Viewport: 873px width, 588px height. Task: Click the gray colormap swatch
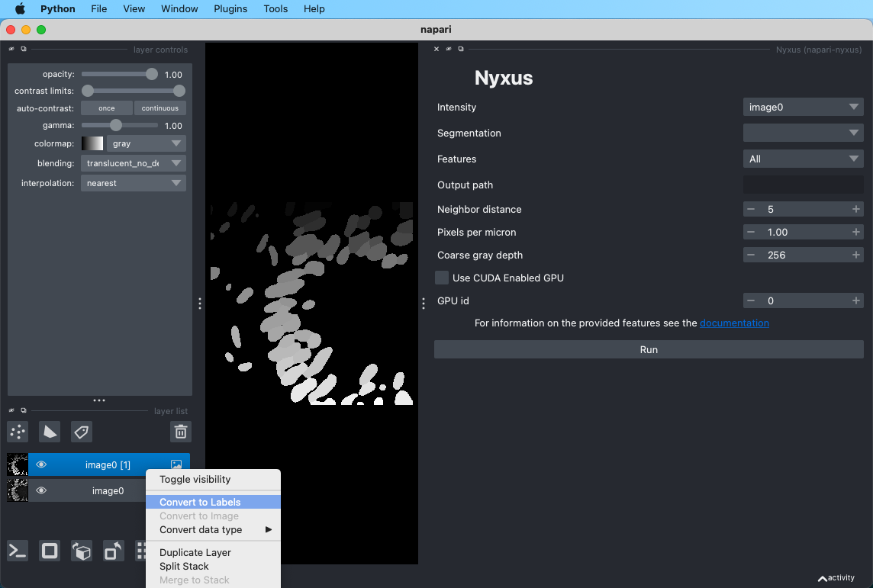coord(92,143)
